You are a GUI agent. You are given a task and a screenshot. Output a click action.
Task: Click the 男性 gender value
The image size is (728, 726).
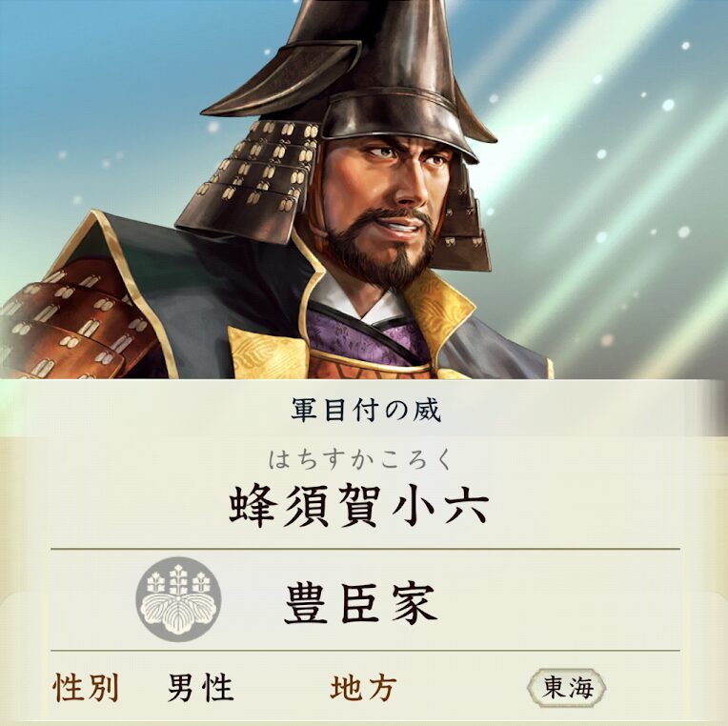point(200,688)
